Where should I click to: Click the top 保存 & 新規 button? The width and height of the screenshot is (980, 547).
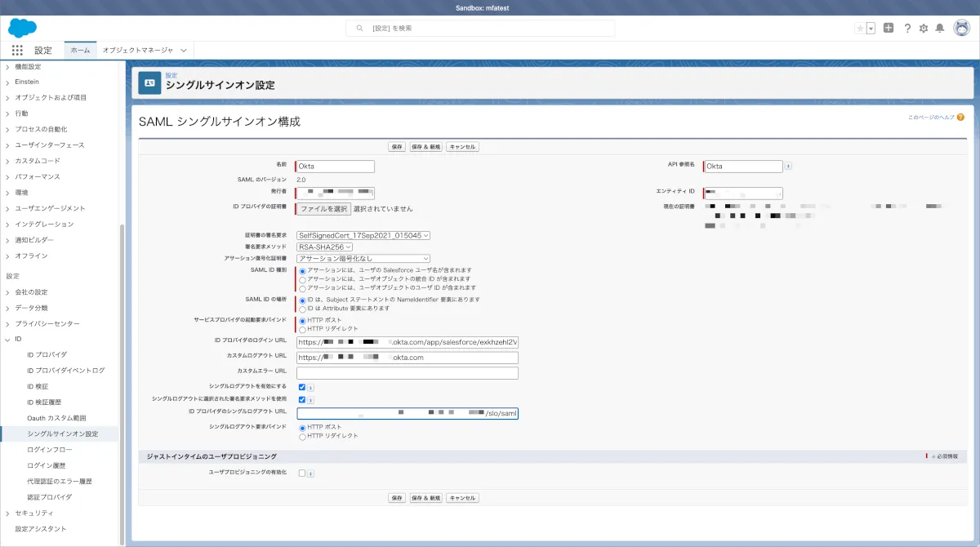click(425, 147)
